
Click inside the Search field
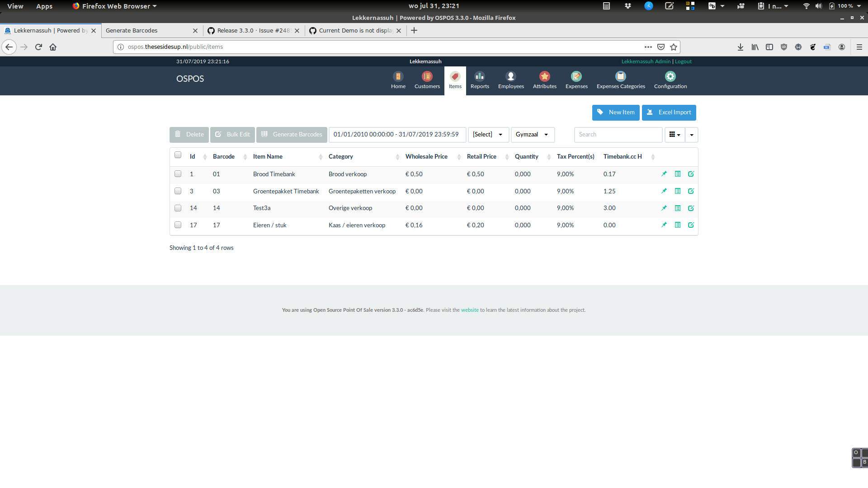[618, 134]
